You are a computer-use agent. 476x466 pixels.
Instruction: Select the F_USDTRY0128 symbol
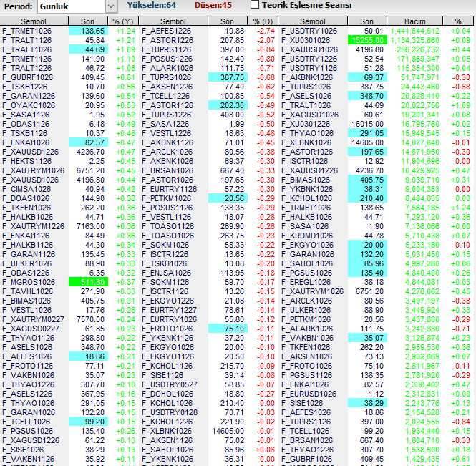tap(170, 412)
